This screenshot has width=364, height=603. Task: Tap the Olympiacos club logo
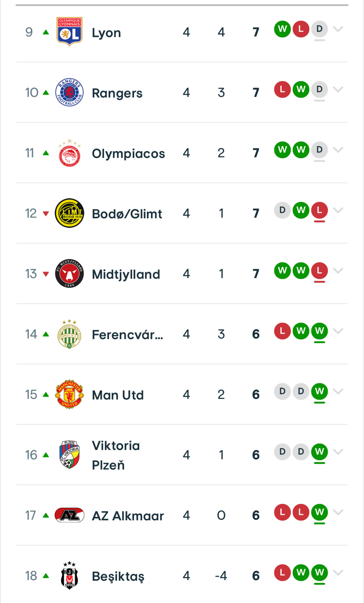point(69,153)
